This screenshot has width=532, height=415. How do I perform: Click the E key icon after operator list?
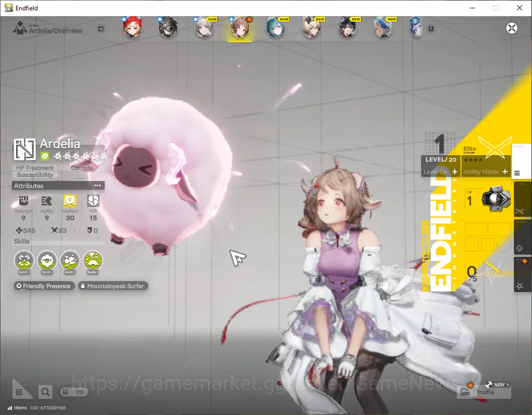pos(431,29)
